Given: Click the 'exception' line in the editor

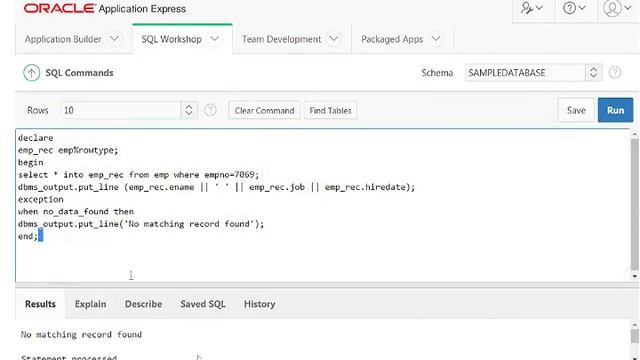Looking at the screenshot, I should coord(40,199).
